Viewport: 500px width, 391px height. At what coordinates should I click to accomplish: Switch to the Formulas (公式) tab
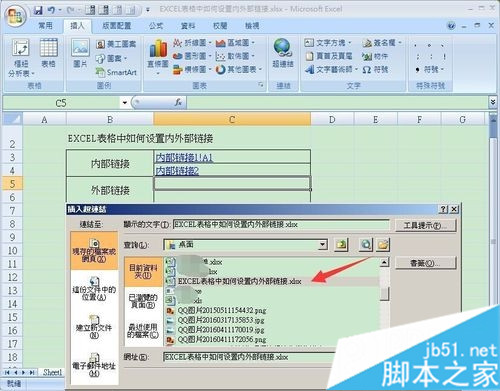coord(156,26)
